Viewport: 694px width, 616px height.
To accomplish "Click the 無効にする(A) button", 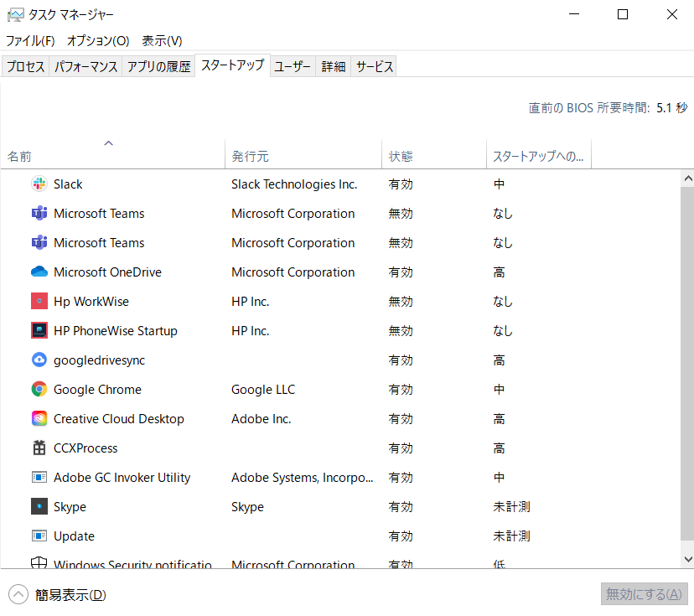I will [644, 594].
